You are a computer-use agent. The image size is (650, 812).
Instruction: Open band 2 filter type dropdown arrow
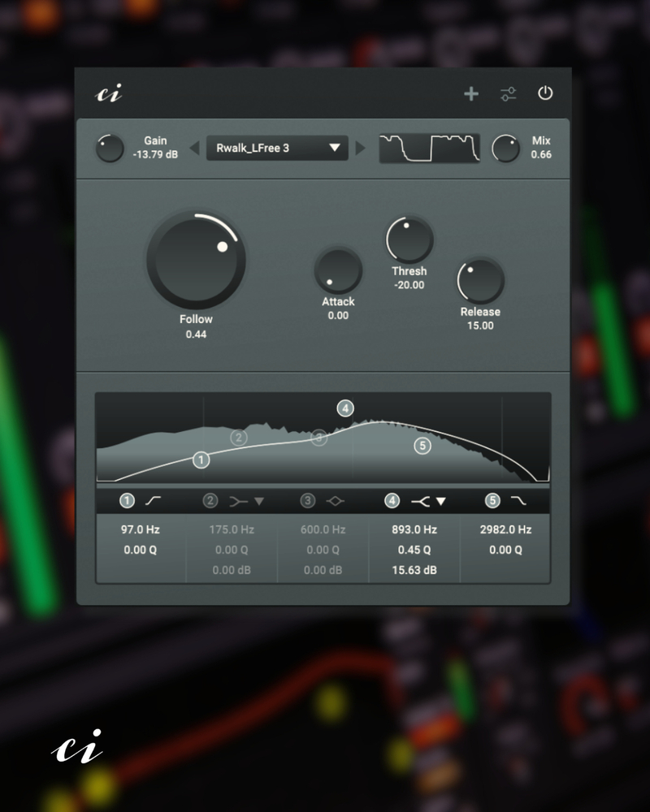pyautogui.click(x=259, y=501)
